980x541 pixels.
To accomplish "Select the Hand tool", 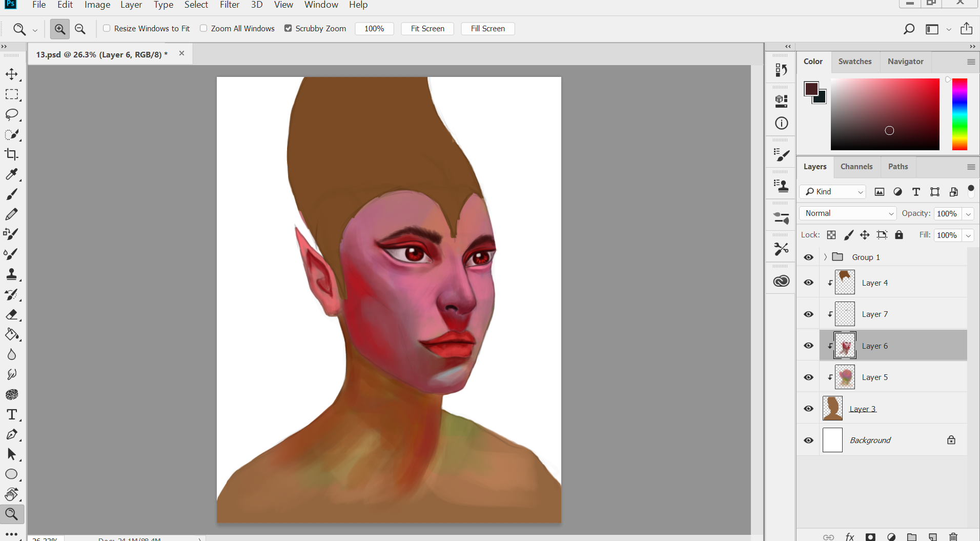I will tap(11, 494).
